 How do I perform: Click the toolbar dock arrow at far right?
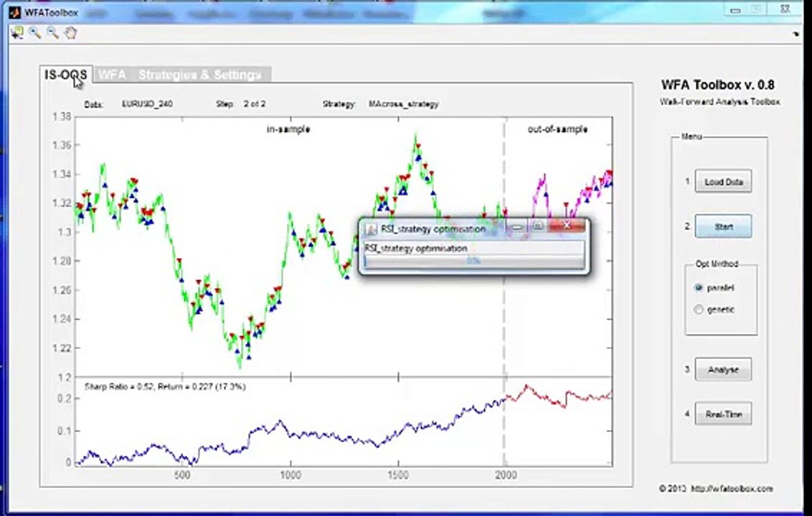(796, 34)
